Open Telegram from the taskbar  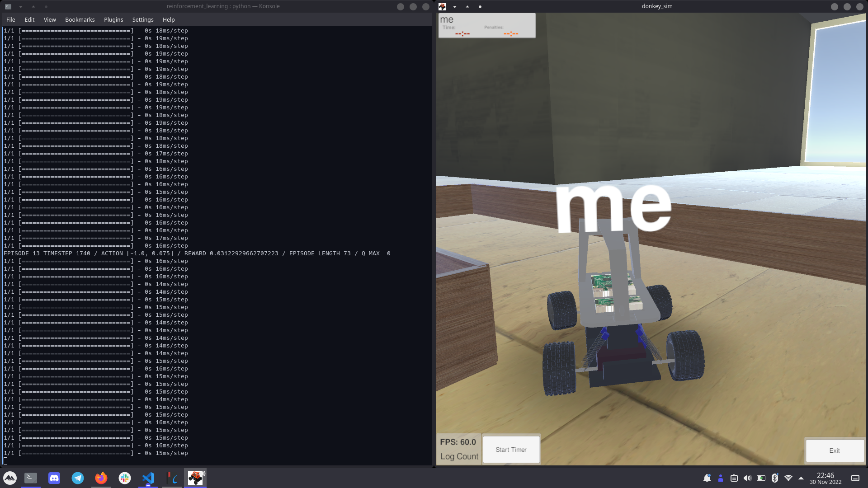(x=78, y=478)
